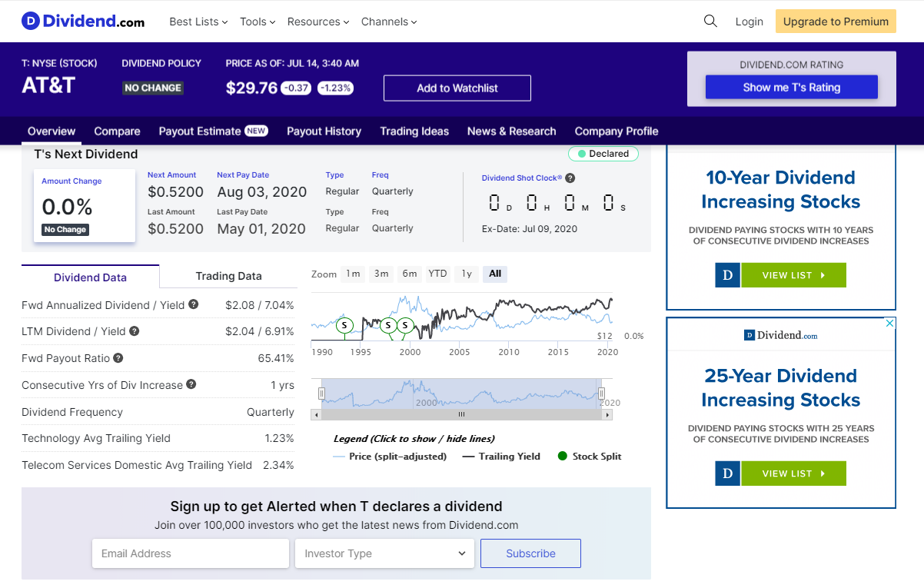Click the Fwd Payout Ratio value 65.41%
Image resolution: width=924 pixels, height=588 pixels.
click(x=276, y=358)
